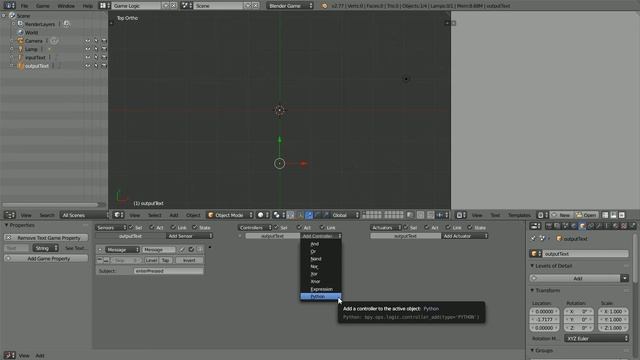Image resolution: width=640 pixels, height=360 pixels.
Task: Toggle renderability of outputText in outliner
Action: [x=104, y=66]
